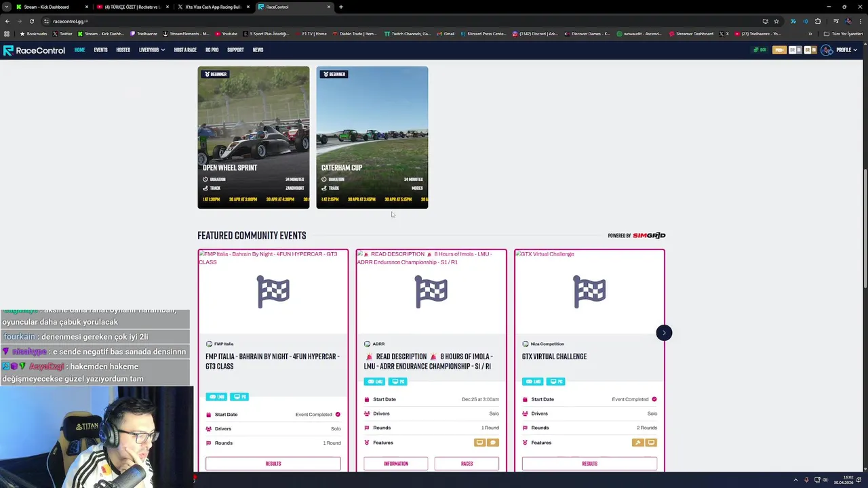Open the Caterham Cup race card
The width and height of the screenshot is (868, 488).
[372, 137]
